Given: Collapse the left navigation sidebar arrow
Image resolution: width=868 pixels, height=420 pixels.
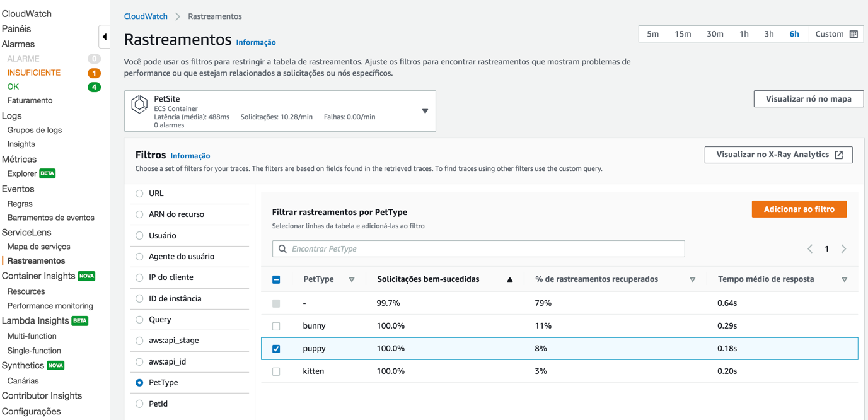Looking at the screenshot, I should click(x=105, y=37).
